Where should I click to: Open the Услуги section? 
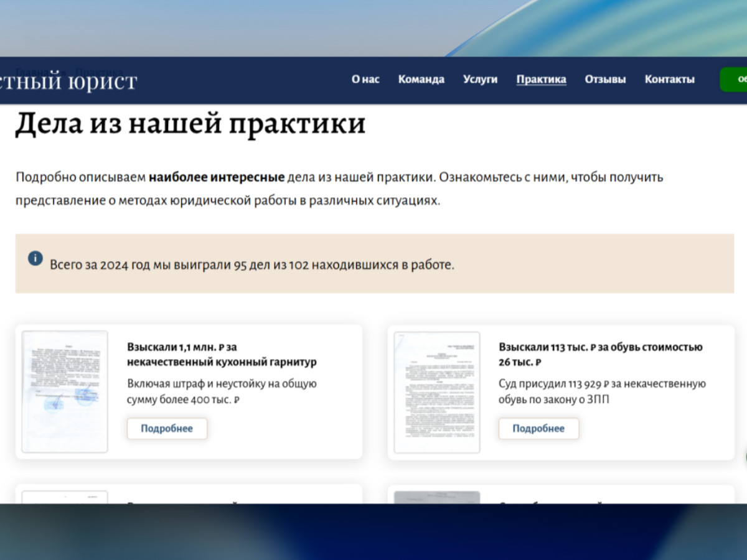tap(480, 79)
